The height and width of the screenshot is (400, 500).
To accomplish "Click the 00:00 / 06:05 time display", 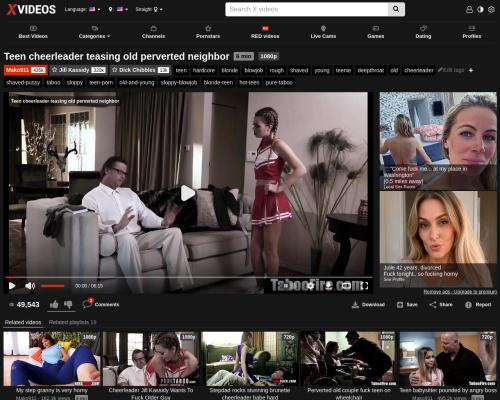I will pyautogui.click(x=89, y=286).
